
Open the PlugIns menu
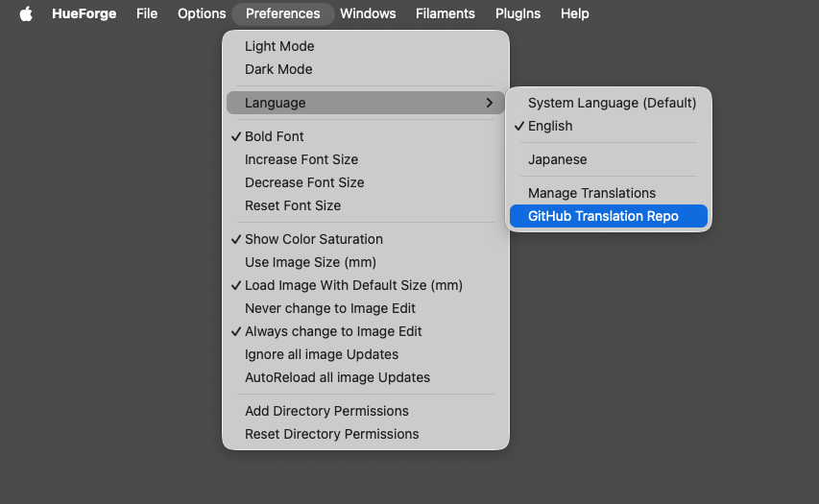pos(518,13)
